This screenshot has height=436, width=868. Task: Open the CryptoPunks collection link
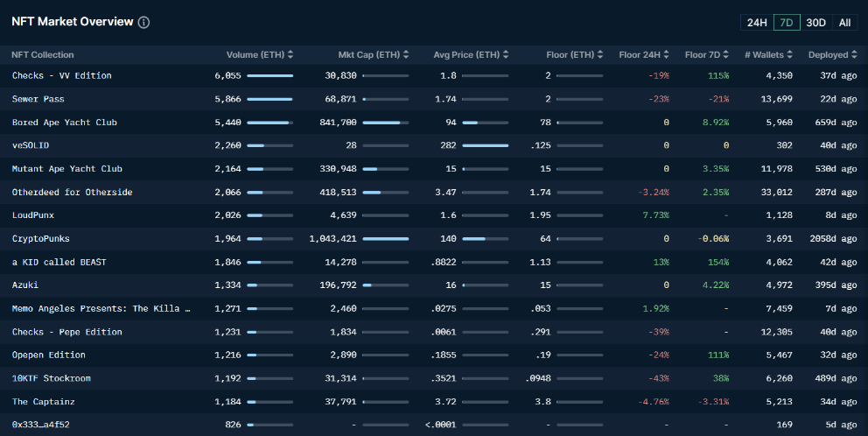[40, 238]
